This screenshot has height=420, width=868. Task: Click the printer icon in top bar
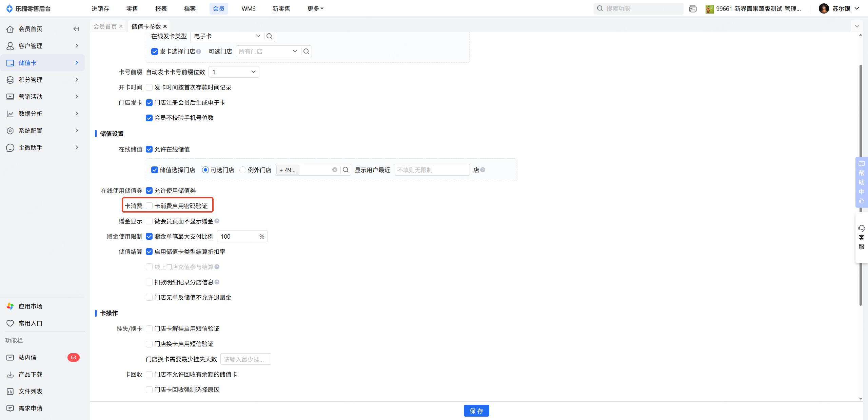693,9
